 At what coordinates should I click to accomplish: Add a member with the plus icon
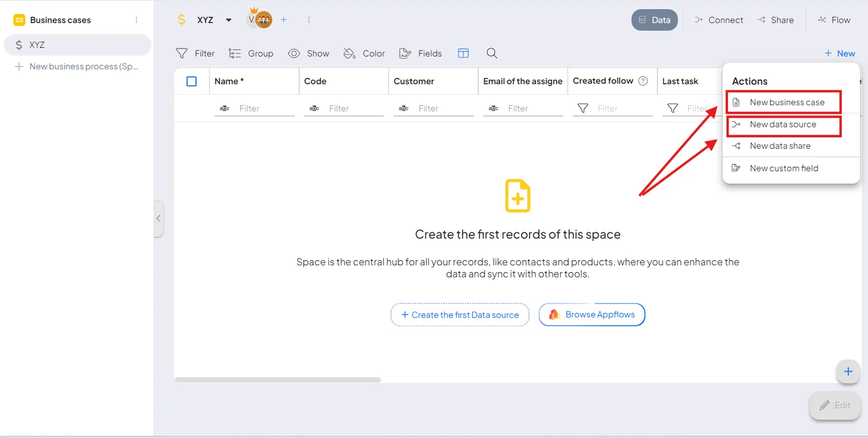284,20
